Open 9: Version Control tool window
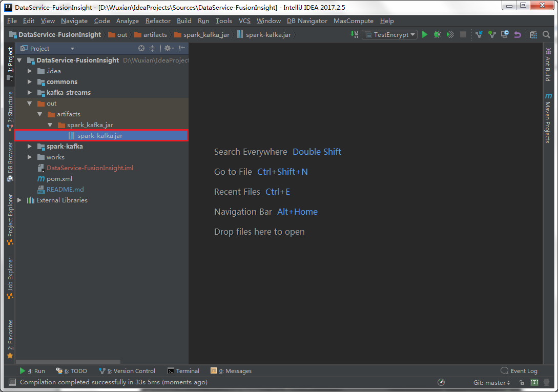This screenshot has width=558, height=392. pyautogui.click(x=127, y=371)
